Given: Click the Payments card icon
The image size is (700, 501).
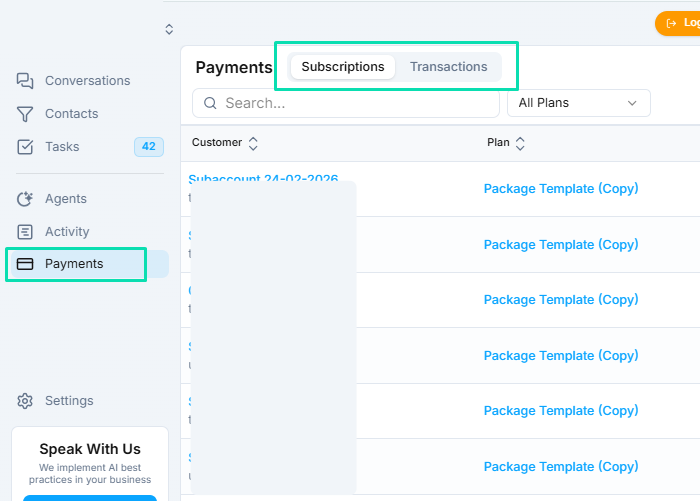Looking at the screenshot, I should point(25,264).
